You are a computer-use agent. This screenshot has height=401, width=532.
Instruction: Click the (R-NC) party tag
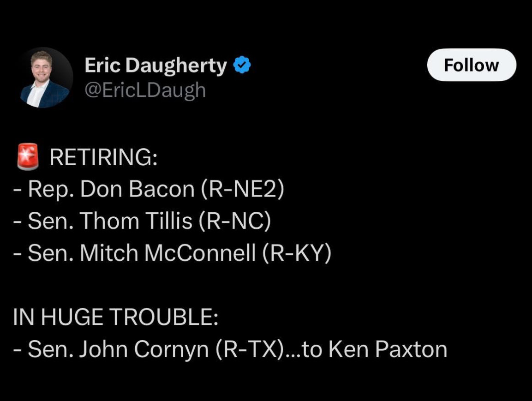pos(235,221)
